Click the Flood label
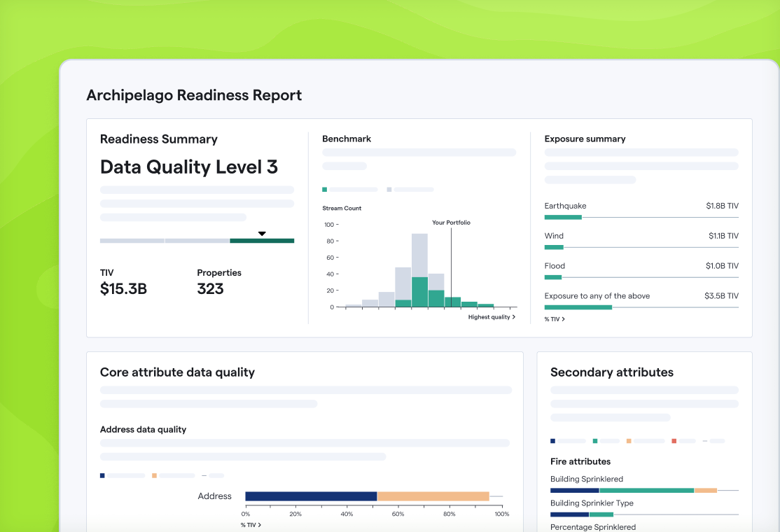Viewport: 780px width, 532px height. [555, 266]
